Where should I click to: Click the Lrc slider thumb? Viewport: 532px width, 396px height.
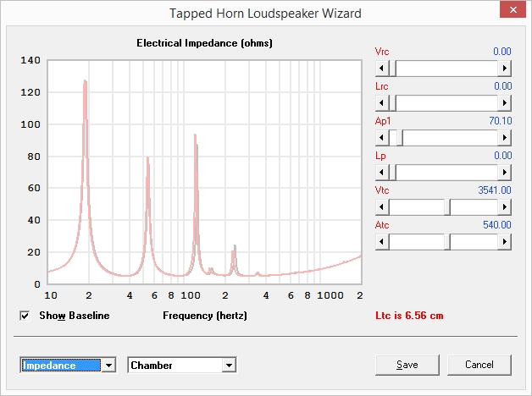tap(392, 102)
